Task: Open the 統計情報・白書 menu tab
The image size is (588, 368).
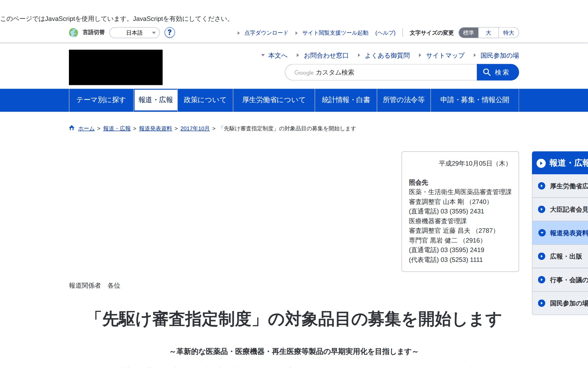Action: click(x=346, y=100)
